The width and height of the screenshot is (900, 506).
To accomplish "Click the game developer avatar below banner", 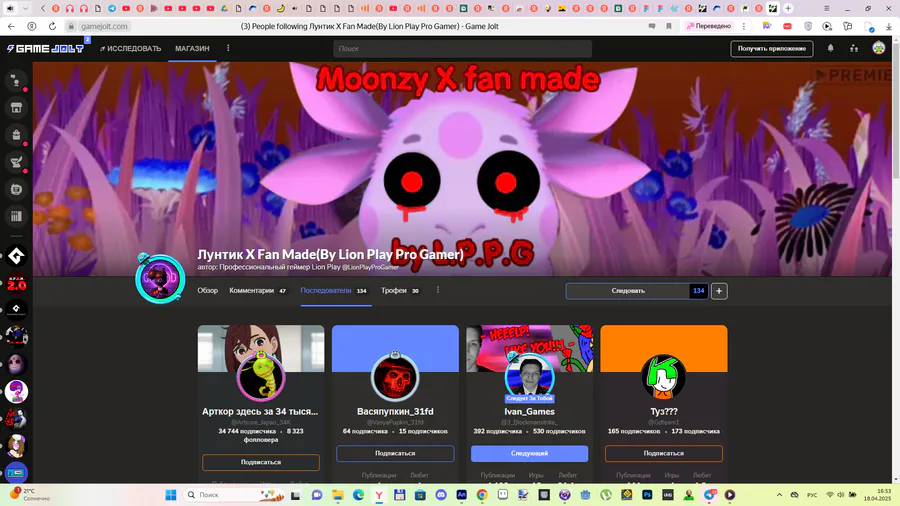I will click(160, 279).
